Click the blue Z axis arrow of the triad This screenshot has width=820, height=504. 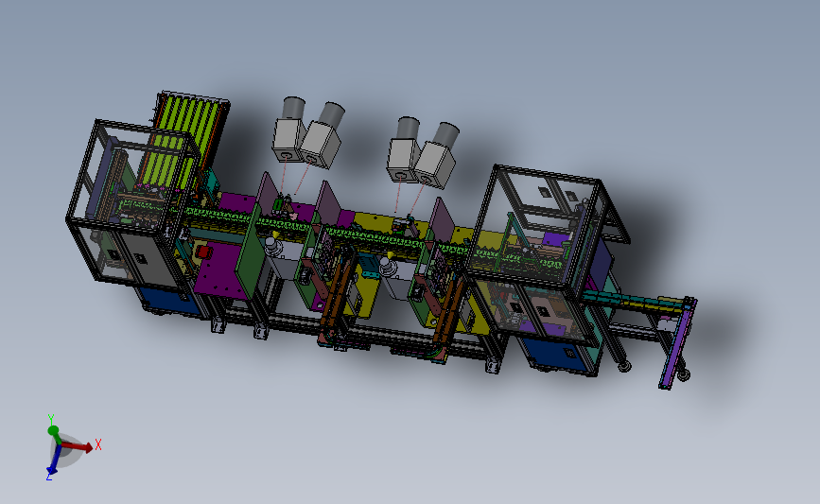tap(53, 461)
